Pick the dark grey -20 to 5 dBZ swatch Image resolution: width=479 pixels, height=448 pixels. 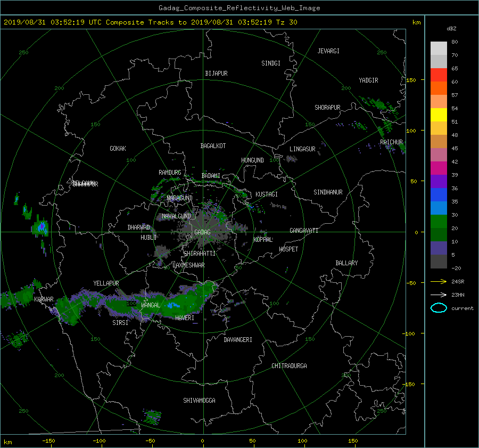pyautogui.click(x=439, y=262)
